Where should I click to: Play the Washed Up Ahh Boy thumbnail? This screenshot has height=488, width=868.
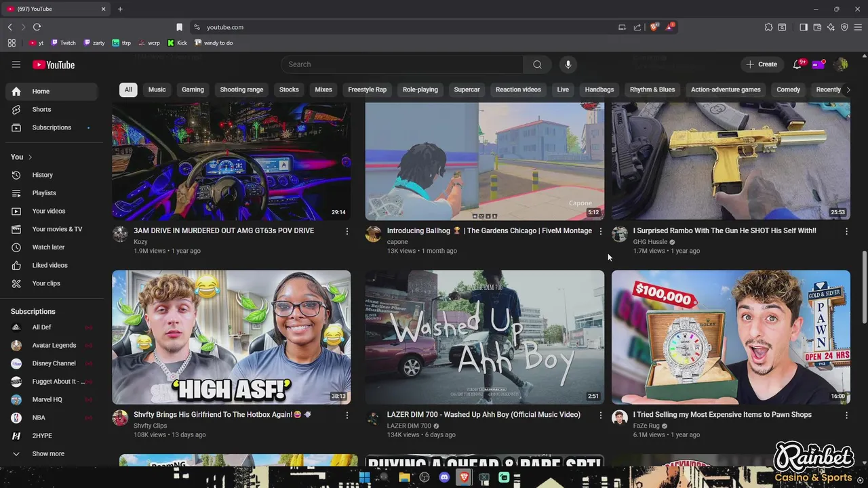(x=484, y=338)
